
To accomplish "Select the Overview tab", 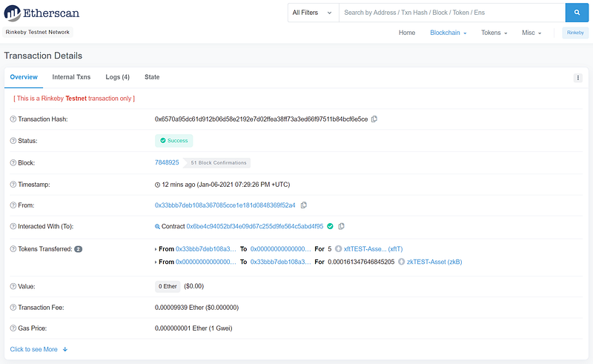I will (24, 77).
